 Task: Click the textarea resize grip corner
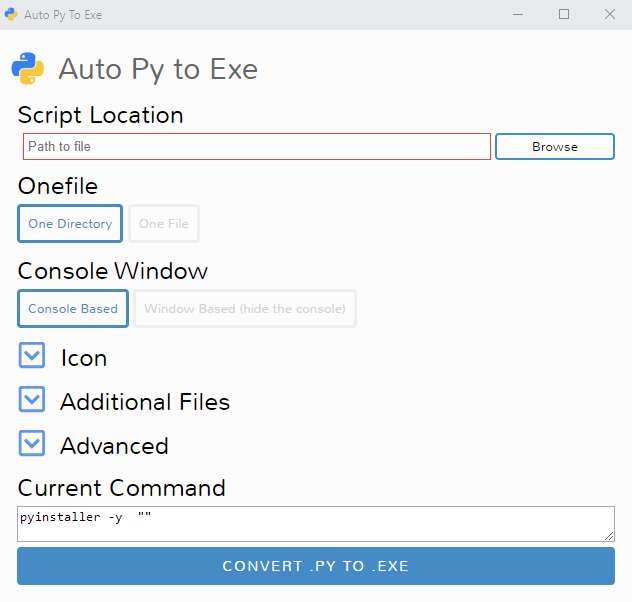(609, 536)
